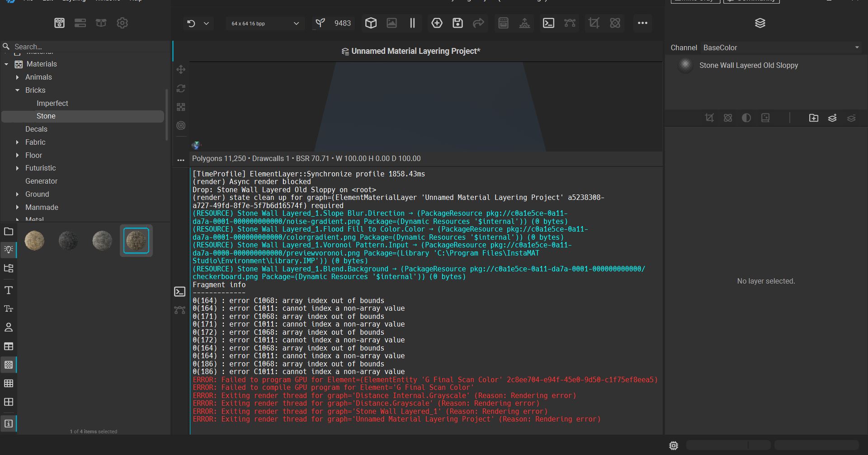Image resolution: width=868 pixels, height=455 pixels.
Task: Select Stone Wall Layered Old Sloppy layer
Action: (748, 66)
